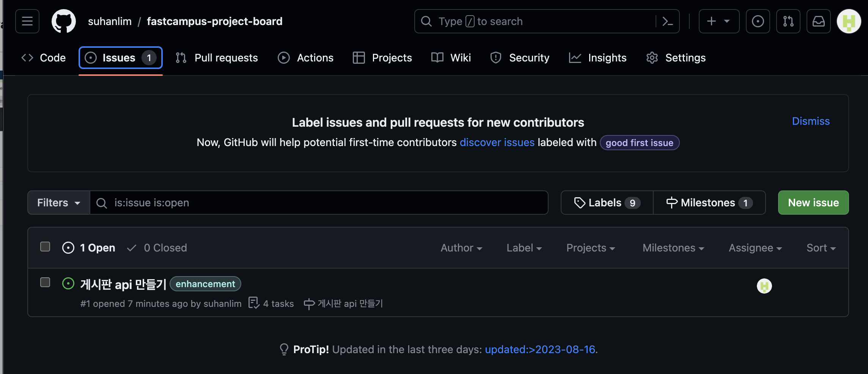Create a New issue
Image resolution: width=868 pixels, height=374 pixels.
[813, 203]
